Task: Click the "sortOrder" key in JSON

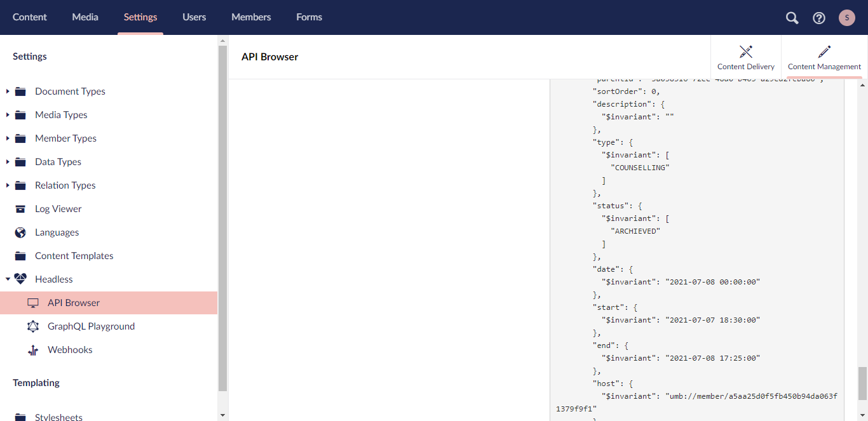Action: 617,91
